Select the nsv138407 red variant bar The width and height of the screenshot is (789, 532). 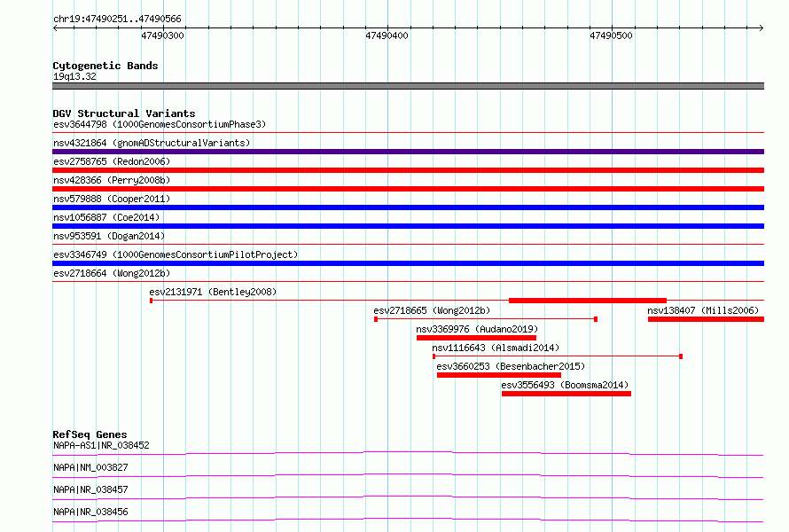tap(706, 319)
